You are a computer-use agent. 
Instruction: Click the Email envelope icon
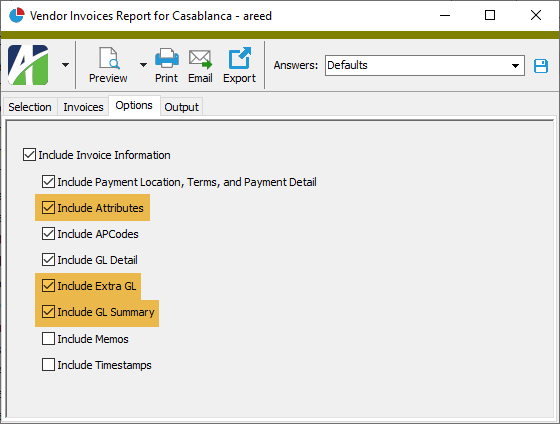click(x=200, y=59)
